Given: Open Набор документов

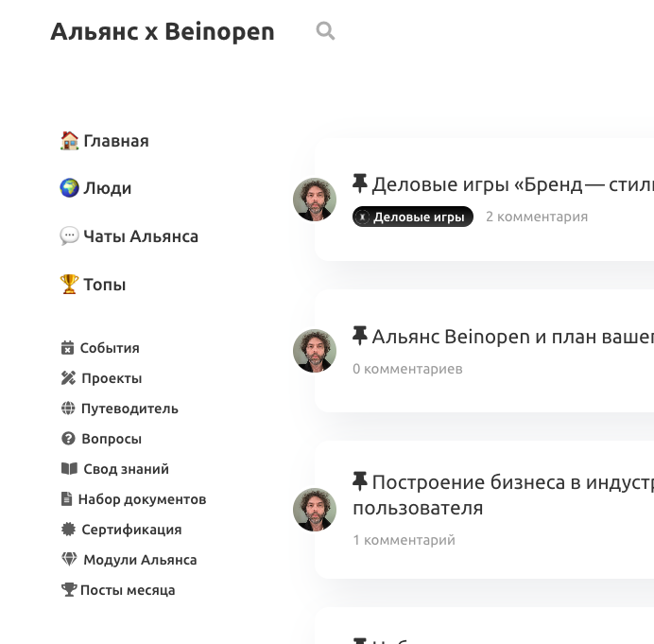Looking at the screenshot, I should pos(142,499).
